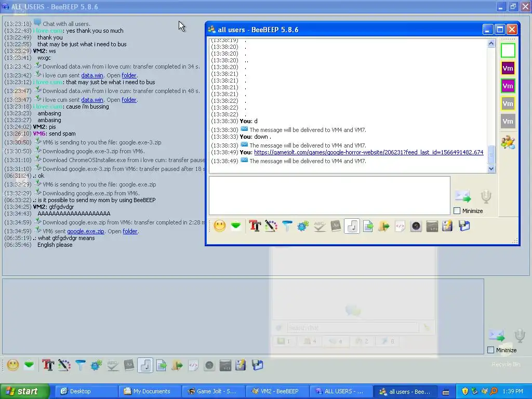Check Minimize box in front all users window
The height and width of the screenshot is (399, 532).
(457, 211)
